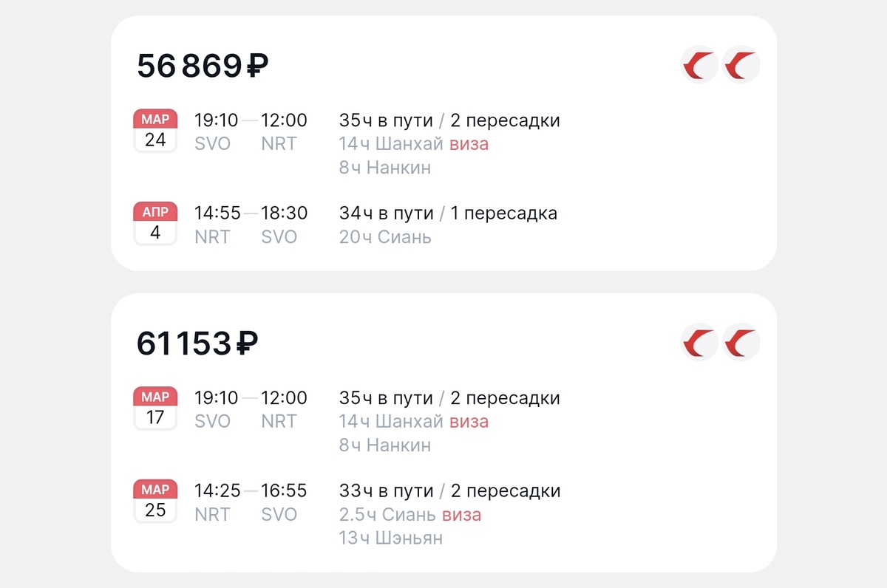Click the МАР 17 calendar icon

(155, 408)
